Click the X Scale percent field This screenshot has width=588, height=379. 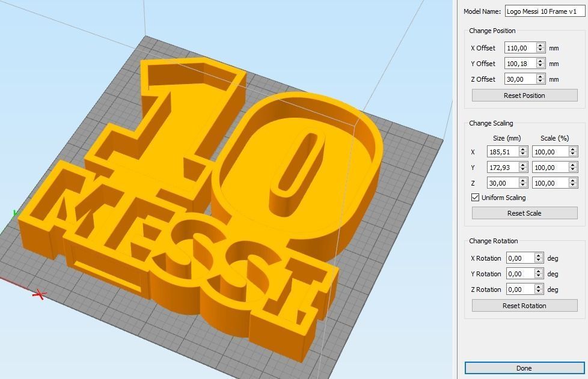[551, 152]
